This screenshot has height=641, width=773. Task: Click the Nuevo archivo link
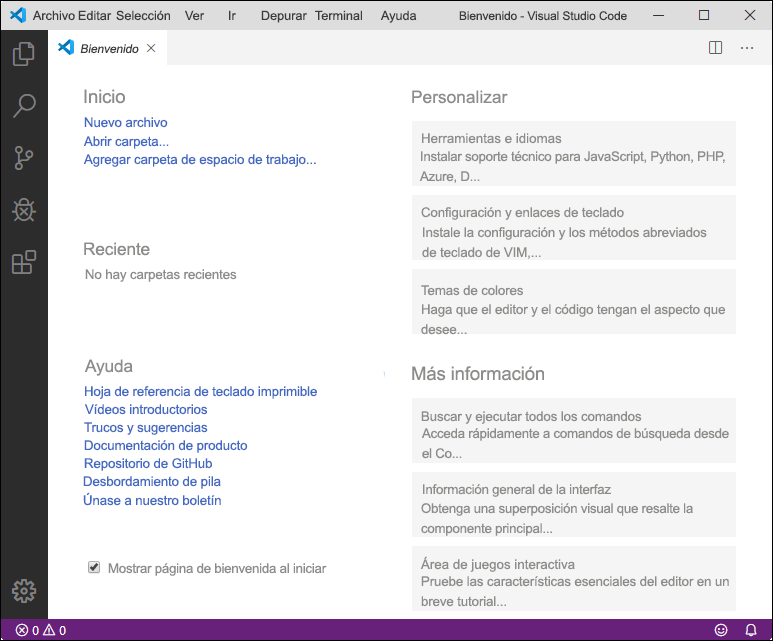pyautogui.click(x=126, y=122)
